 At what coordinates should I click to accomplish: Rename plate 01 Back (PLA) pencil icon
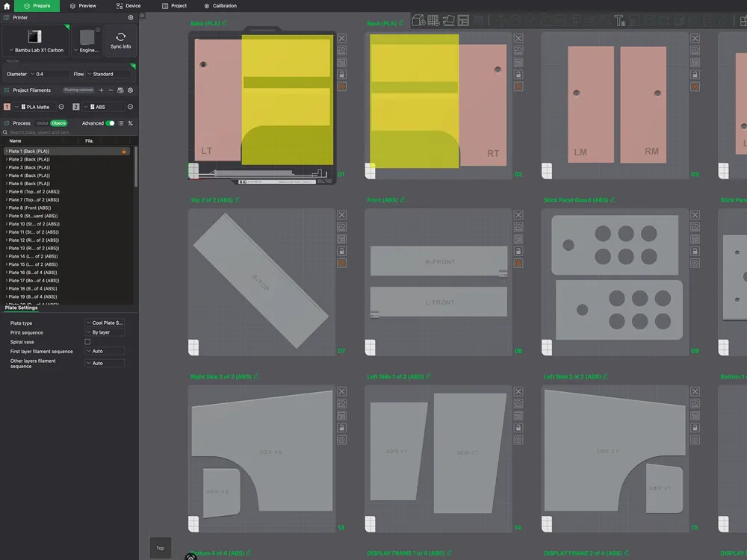224,23
